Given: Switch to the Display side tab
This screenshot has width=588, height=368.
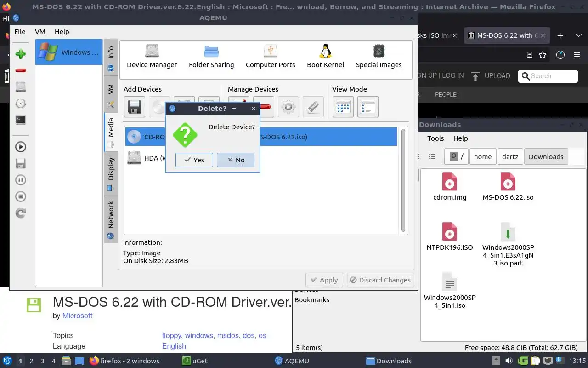Looking at the screenshot, I should pyautogui.click(x=111, y=174).
